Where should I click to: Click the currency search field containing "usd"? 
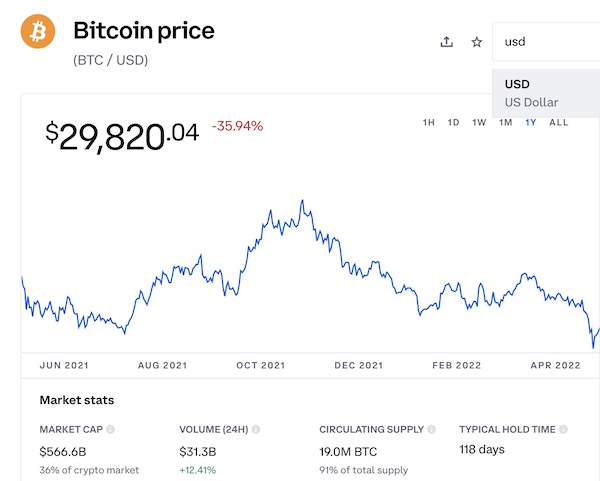pos(545,42)
